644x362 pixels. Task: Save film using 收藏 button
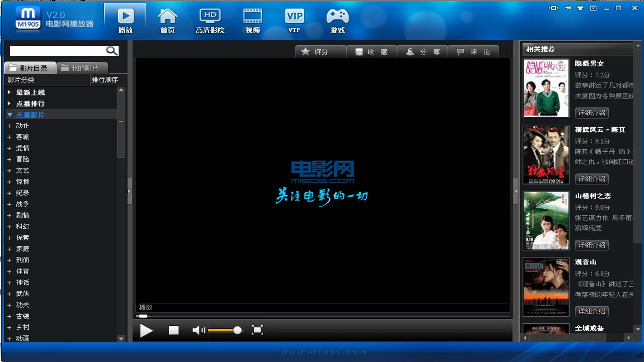[x=372, y=52]
